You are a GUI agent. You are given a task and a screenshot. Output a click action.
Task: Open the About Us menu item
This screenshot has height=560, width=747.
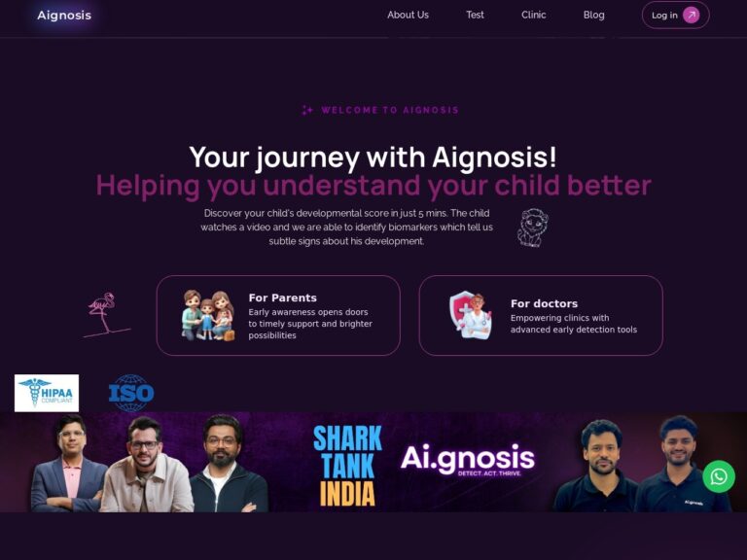(408, 16)
